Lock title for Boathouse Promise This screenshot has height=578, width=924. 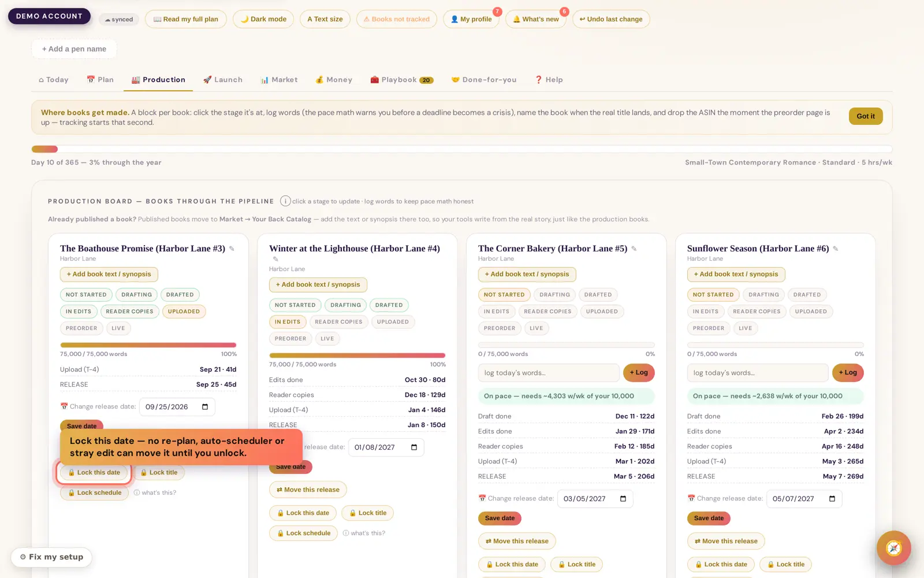point(159,473)
